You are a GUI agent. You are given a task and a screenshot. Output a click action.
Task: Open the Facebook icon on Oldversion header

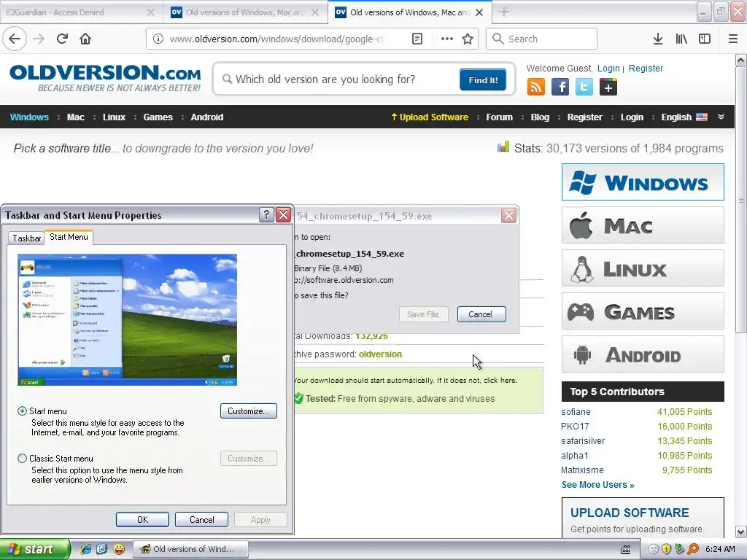click(560, 87)
